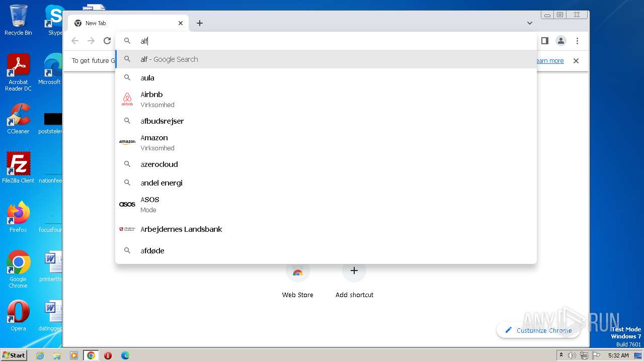The height and width of the screenshot is (362, 644).
Task: Open the printerth Word document icon
Action: point(51,266)
